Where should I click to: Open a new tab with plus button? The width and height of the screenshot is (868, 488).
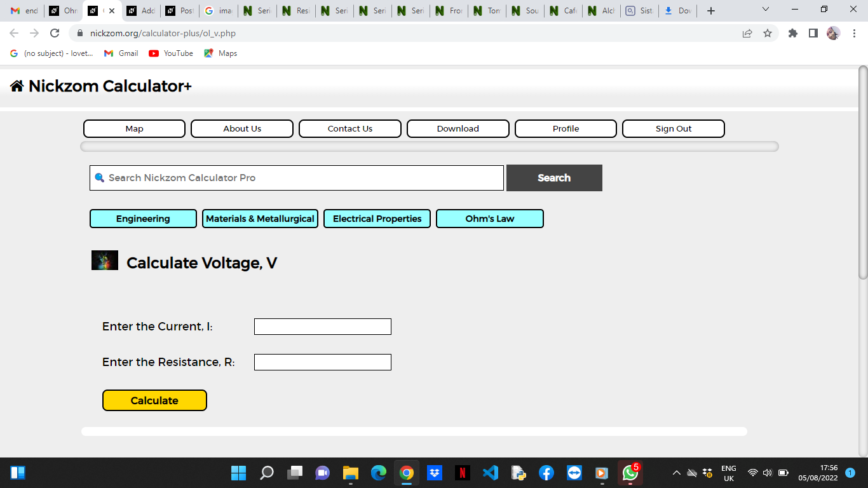711,11
